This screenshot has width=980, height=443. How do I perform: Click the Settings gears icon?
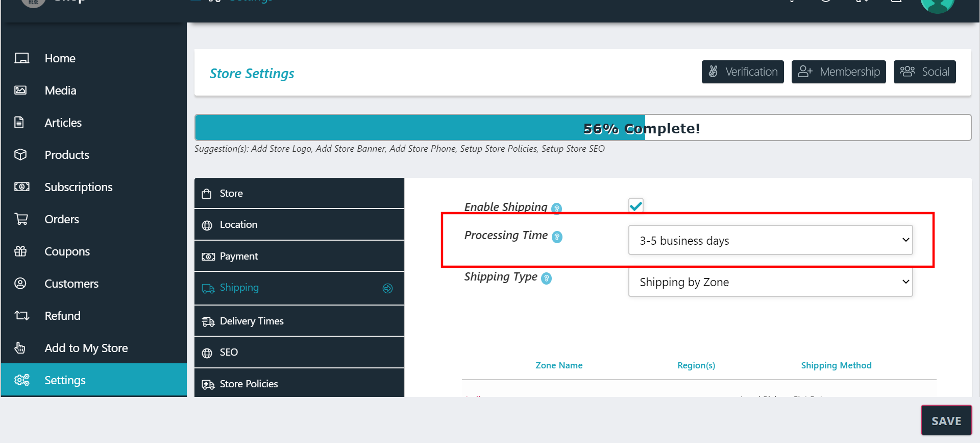tap(22, 380)
